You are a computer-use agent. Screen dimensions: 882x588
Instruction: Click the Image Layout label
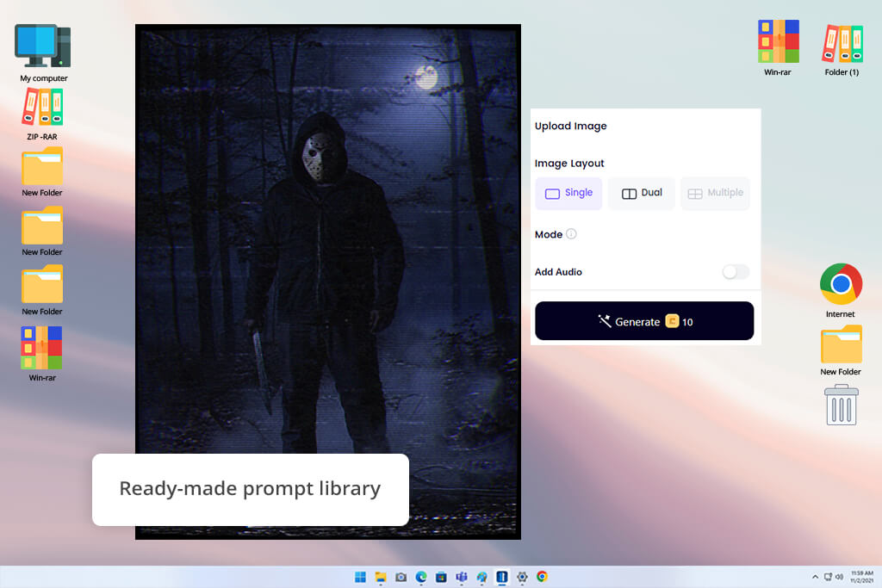click(569, 164)
